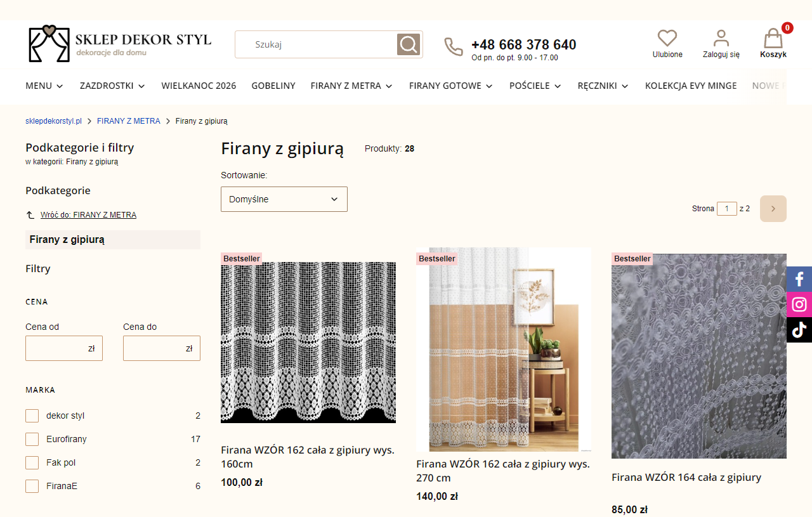Click the phone handset icon in the header
Viewport: 812px width, 517px height.
coord(454,46)
